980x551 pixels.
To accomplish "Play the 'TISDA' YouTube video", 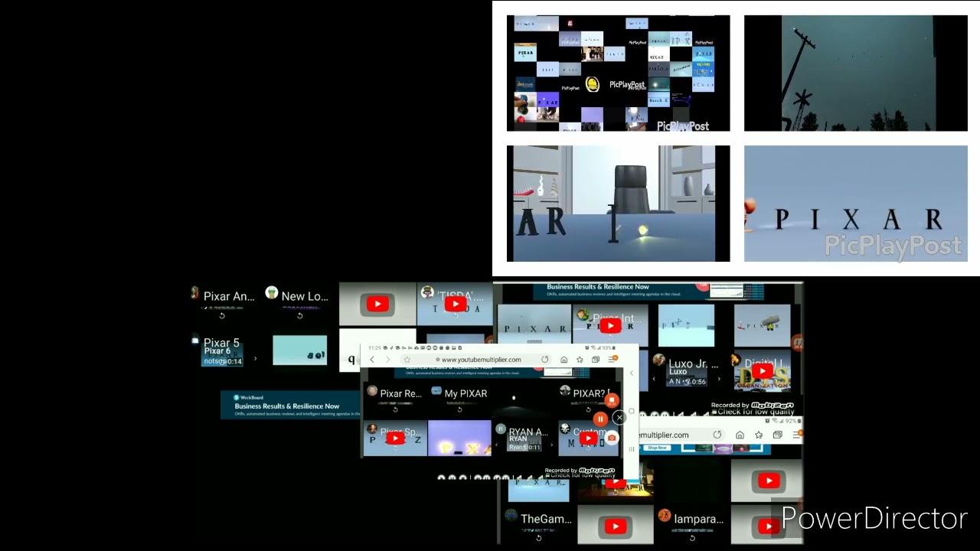I will [x=456, y=304].
